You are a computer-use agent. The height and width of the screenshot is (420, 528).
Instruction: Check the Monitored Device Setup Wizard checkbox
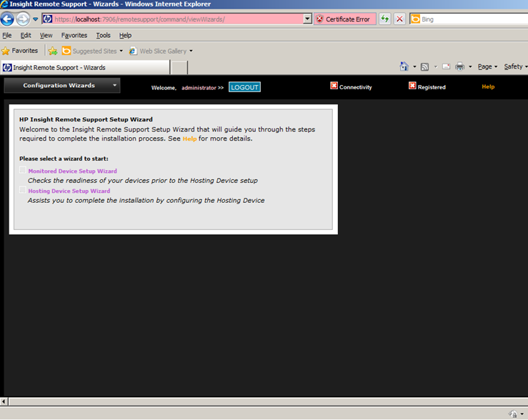coord(23,170)
